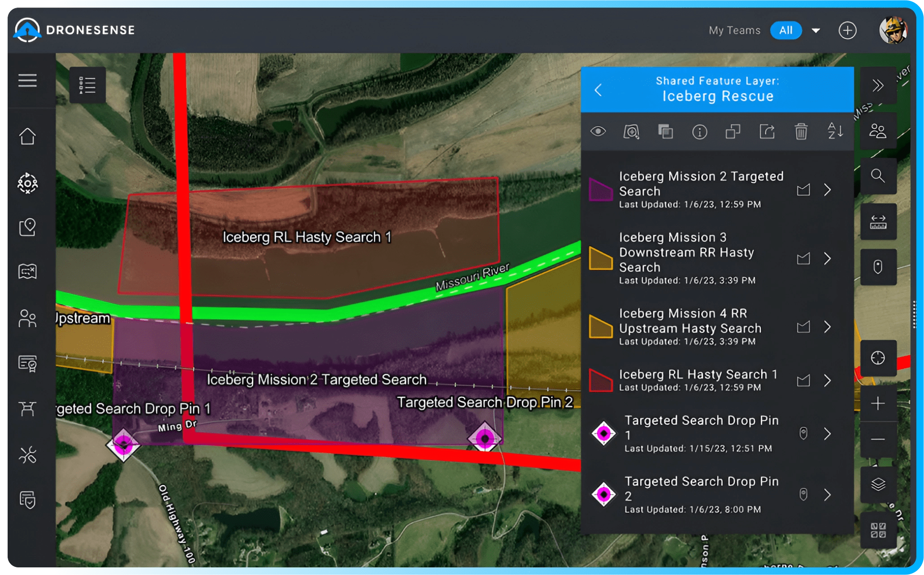This screenshot has width=924, height=575.
Task: Click the trash delete icon in layer toolbar
Action: 801,132
